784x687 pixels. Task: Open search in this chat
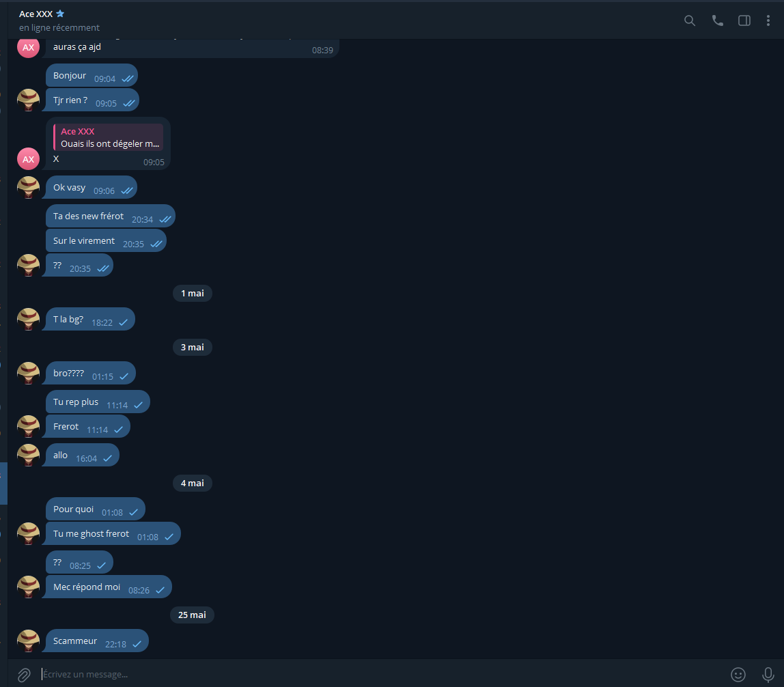coord(690,20)
